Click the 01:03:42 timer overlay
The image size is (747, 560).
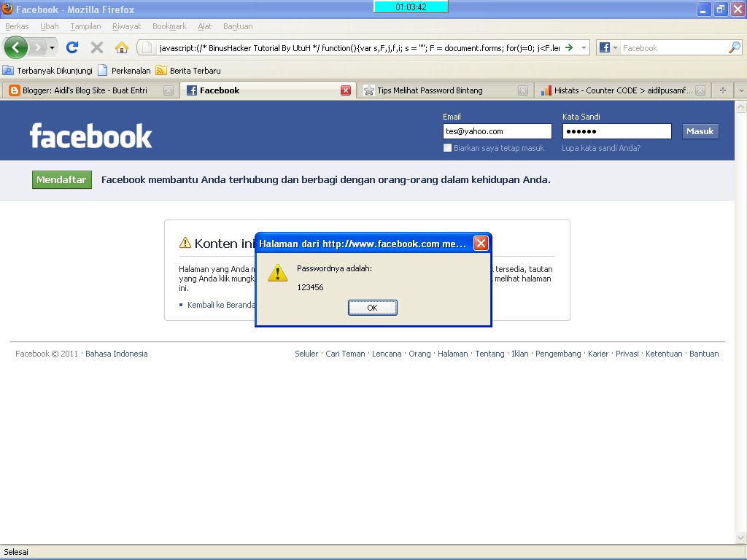[411, 7]
